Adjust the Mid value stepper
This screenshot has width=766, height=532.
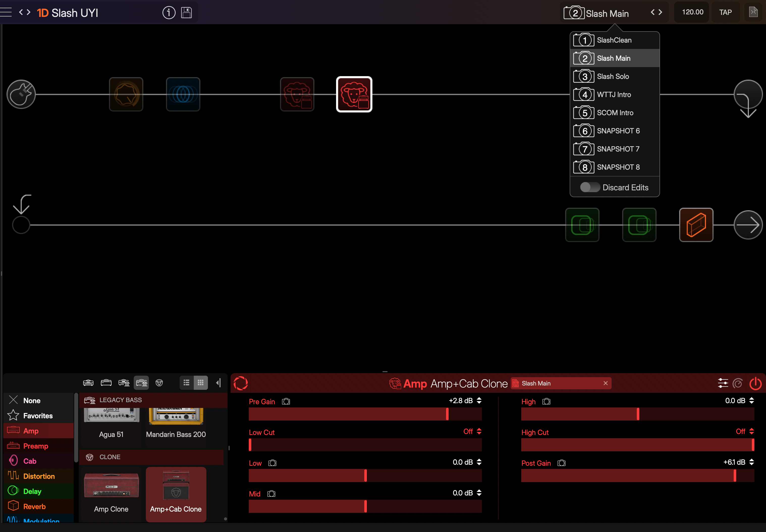479,493
